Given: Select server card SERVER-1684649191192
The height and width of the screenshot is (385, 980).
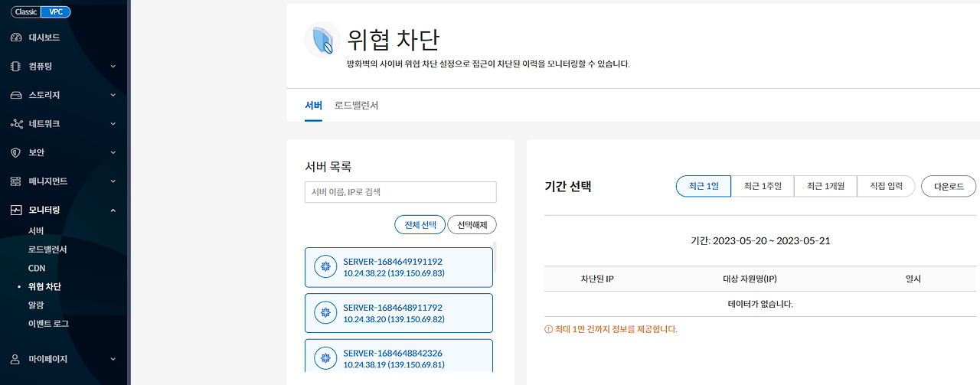Looking at the screenshot, I should (x=399, y=267).
